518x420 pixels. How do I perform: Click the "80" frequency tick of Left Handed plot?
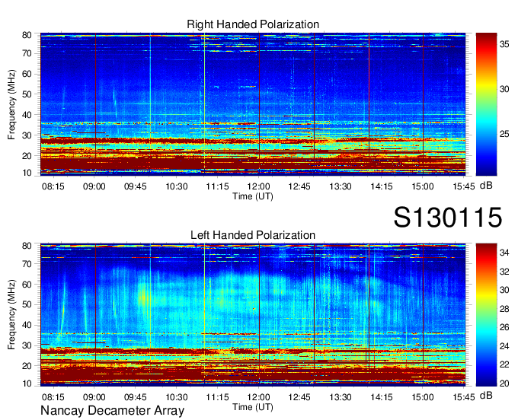click(x=27, y=246)
